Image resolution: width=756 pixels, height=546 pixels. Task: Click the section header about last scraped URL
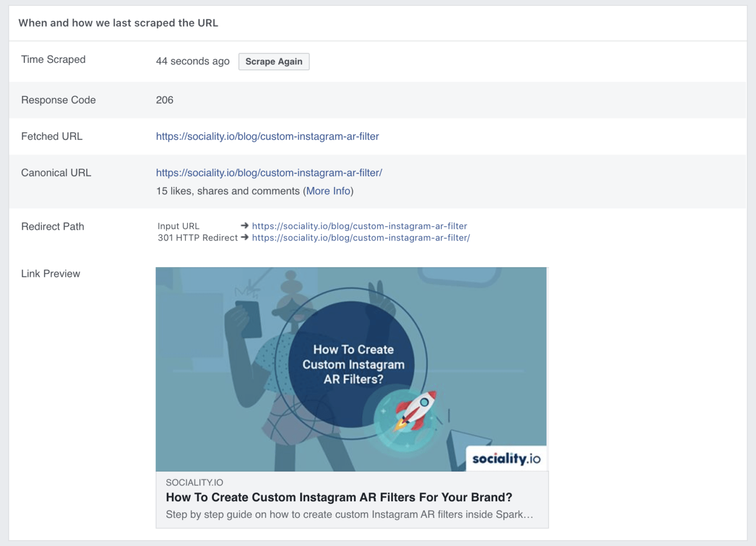(118, 23)
